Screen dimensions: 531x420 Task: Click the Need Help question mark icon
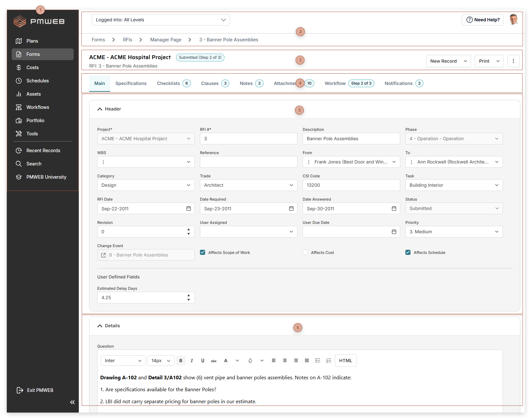click(469, 20)
